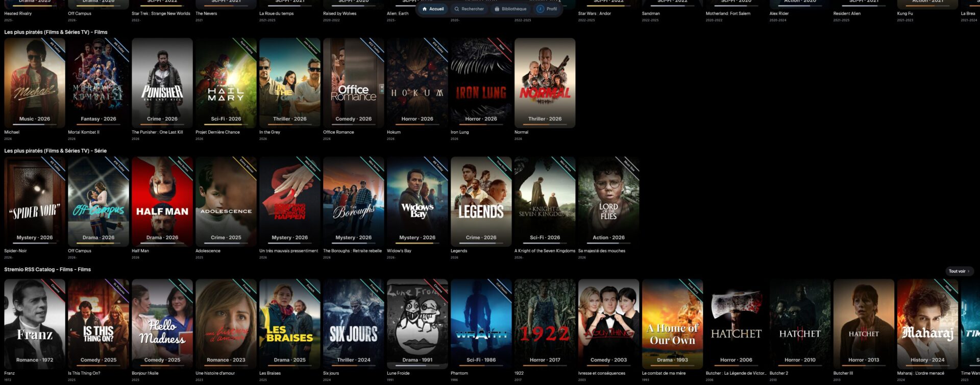Switch to the Bibliothèque tab
980x385 pixels.
pyautogui.click(x=510, y=9)
